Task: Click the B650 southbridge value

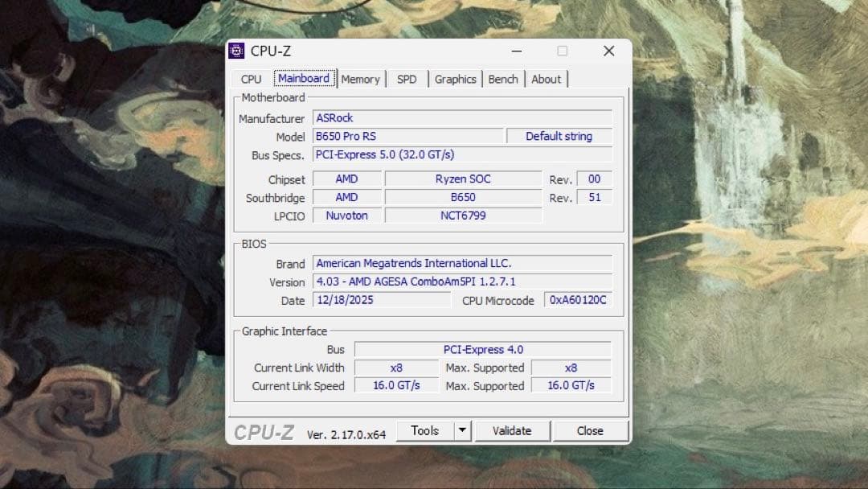Action: pos(464,197)
